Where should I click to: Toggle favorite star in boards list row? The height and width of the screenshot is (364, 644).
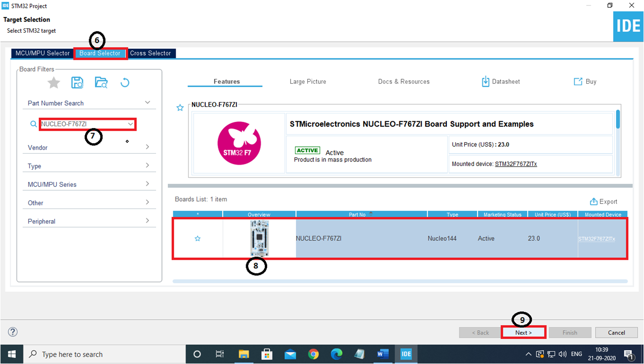coord(198,239)
